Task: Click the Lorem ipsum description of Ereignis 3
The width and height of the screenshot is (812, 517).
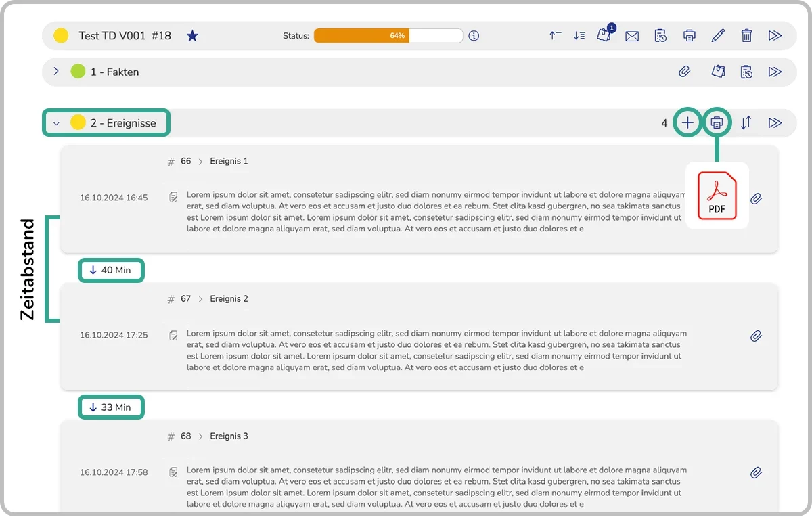Action: (x=437, y=487)
